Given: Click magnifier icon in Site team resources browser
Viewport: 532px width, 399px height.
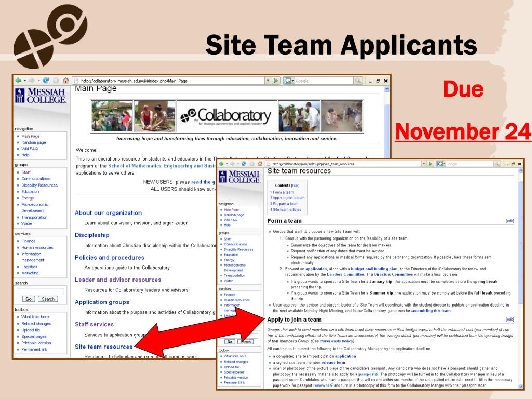Looking at the screenshot, I should tap(497, 164).
